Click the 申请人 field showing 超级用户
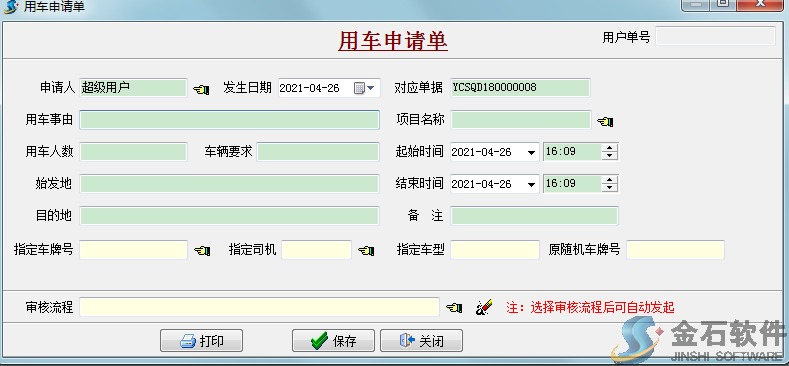789x366 pixels. (x=133, y=88)
